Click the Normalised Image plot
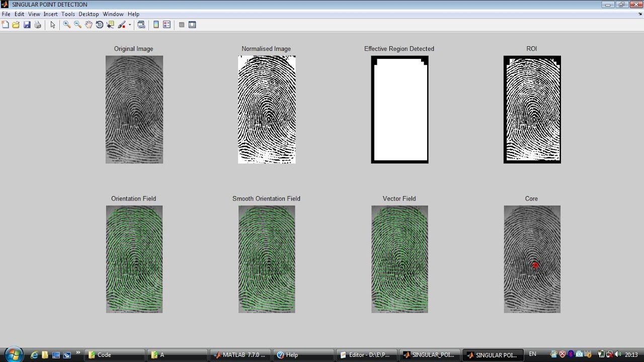644x362 pixels. (267, 110)
